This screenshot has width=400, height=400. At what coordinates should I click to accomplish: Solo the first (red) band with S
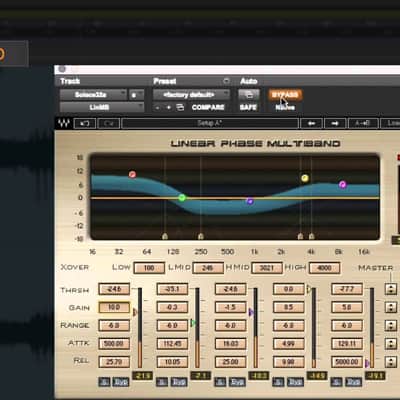click(x=104, y=382)
